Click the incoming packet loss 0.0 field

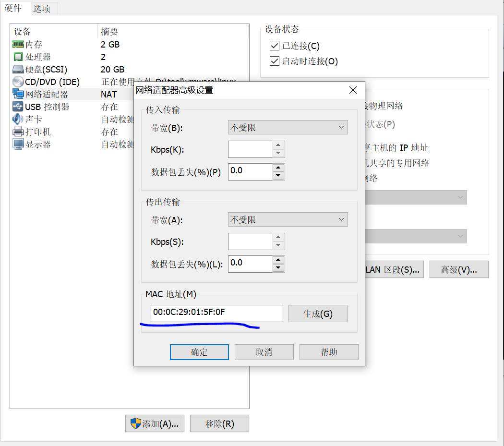(250, 172)
